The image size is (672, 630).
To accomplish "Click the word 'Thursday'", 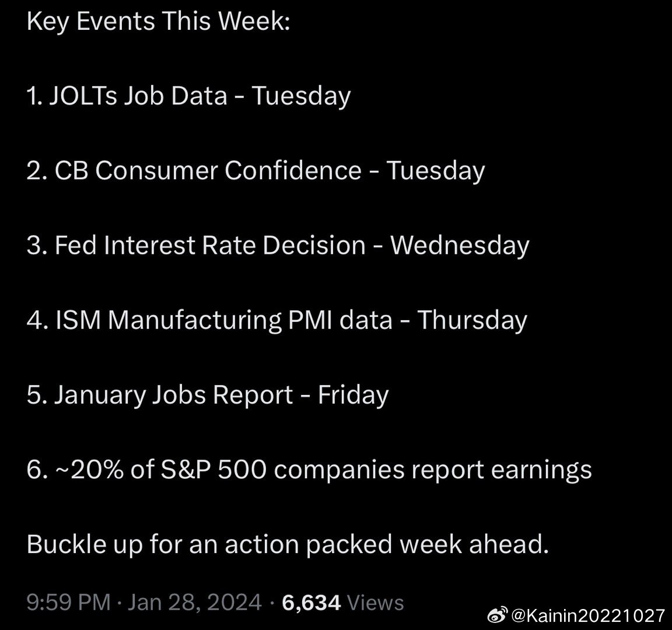I will (x=473, y=320).
